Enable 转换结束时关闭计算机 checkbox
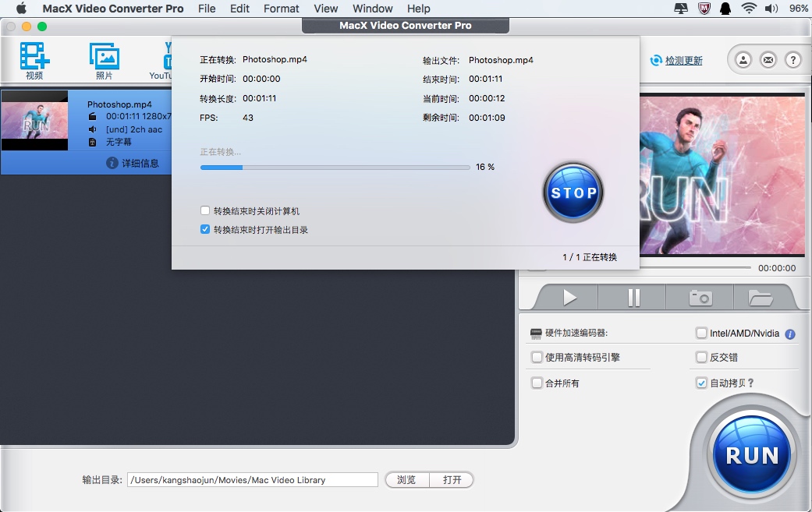Image resolution: width=812 pixels, height=512 pixels. 205,210
